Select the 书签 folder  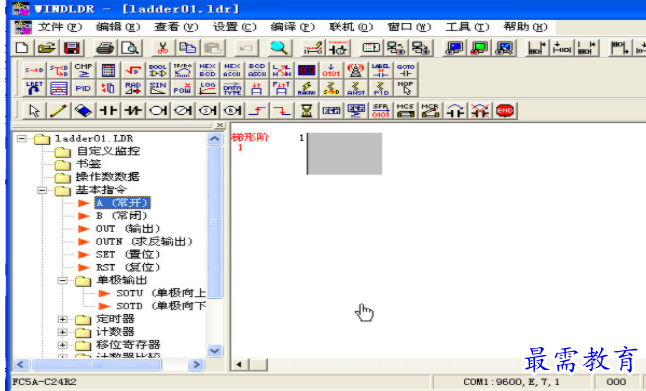(x=89, y=164)
